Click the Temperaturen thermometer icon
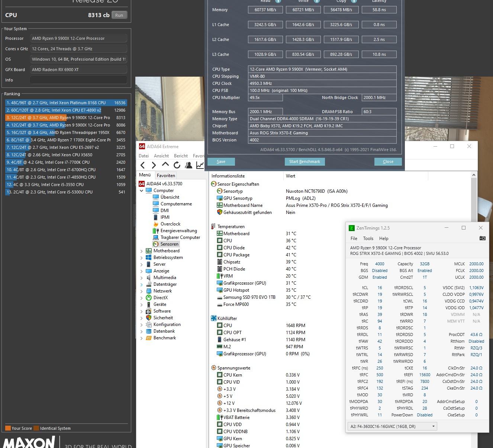 tap(213, 227)
